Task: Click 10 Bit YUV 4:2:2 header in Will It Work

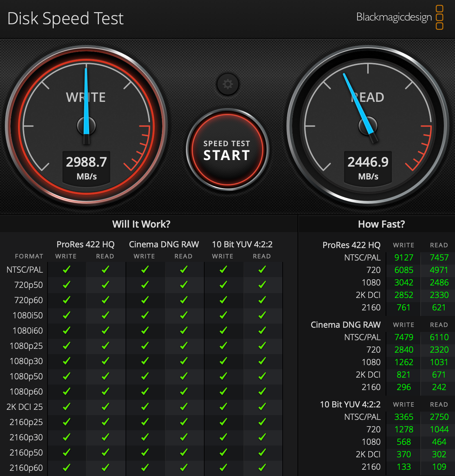Action: (x=242, y=245)
